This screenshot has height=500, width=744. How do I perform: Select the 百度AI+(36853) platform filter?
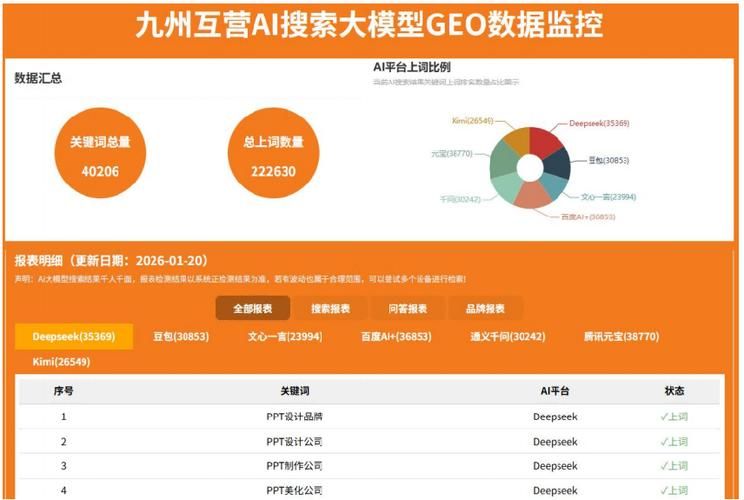[396, 337]
